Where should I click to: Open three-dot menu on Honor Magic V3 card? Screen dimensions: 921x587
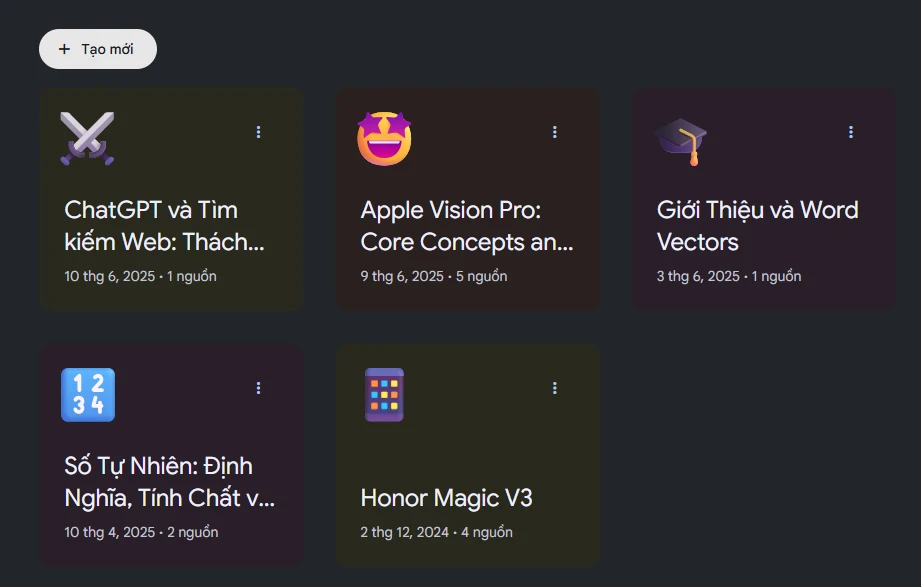(554, 388)
